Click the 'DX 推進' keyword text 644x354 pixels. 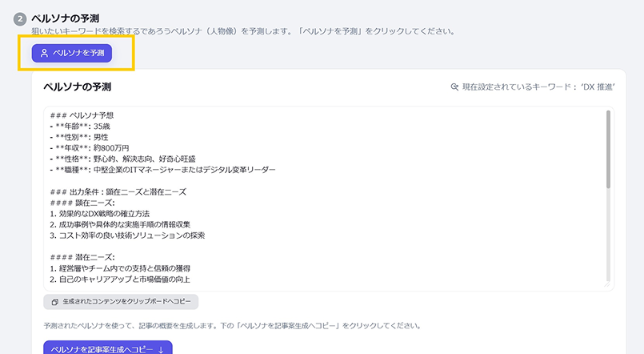coord(598,86)
